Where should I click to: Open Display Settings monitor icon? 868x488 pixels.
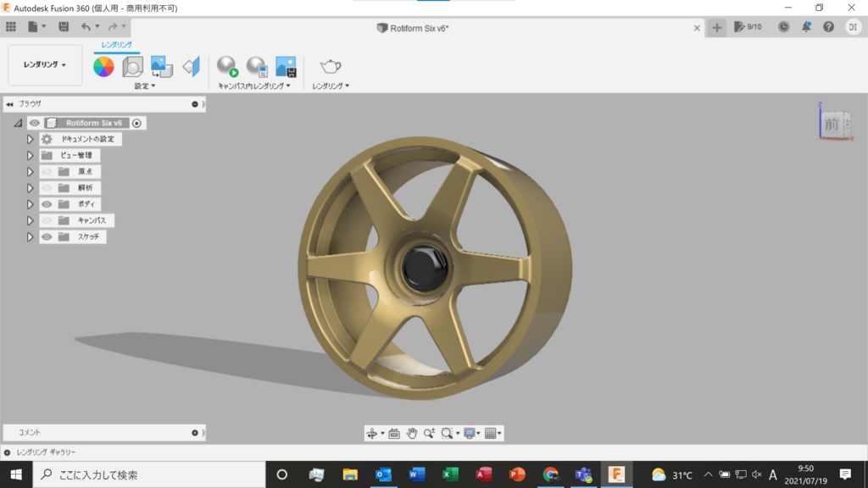tap(470, 433)
